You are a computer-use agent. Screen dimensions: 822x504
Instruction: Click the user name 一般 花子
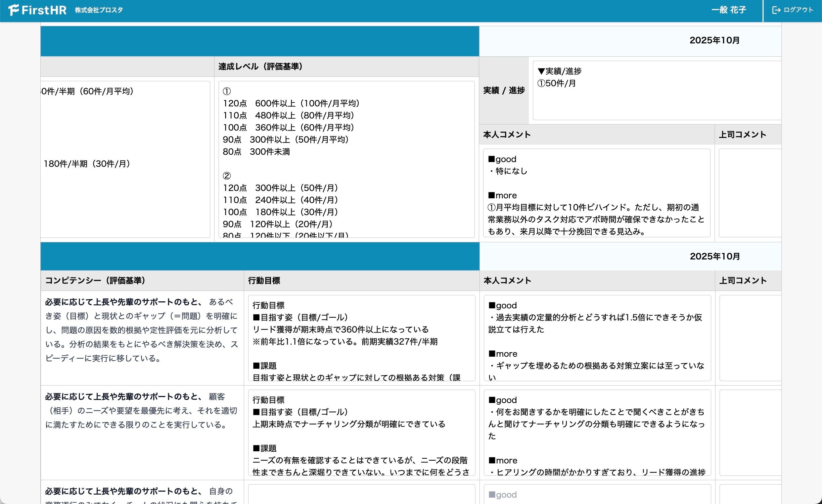coord(728,10)
